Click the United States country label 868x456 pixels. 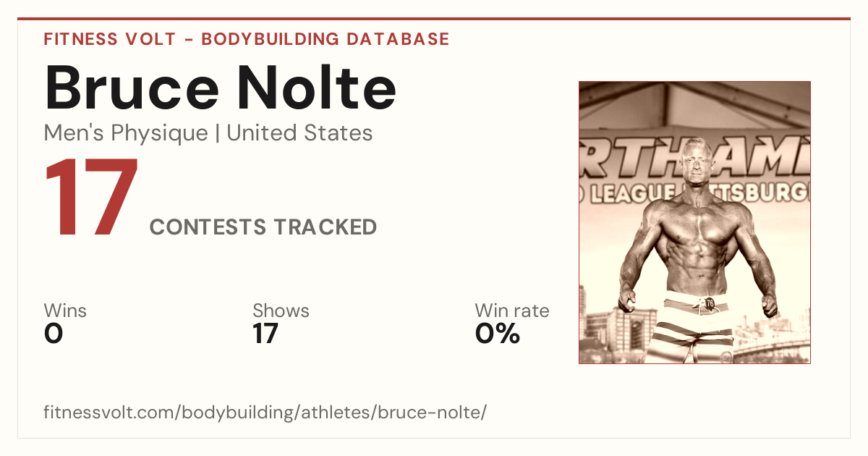click(299, 133)
